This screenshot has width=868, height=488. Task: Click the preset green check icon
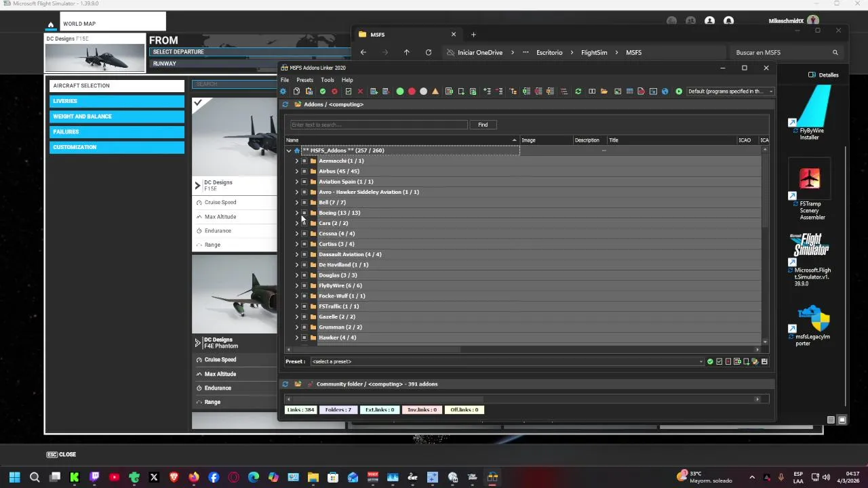(x=710, y=361)
